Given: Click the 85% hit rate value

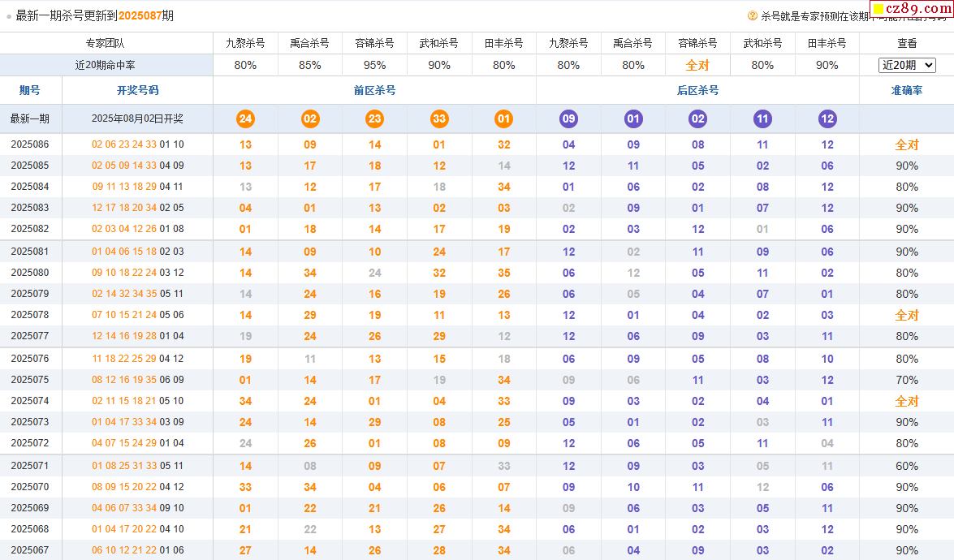Looking at the screenshot, I should point(310,65).
